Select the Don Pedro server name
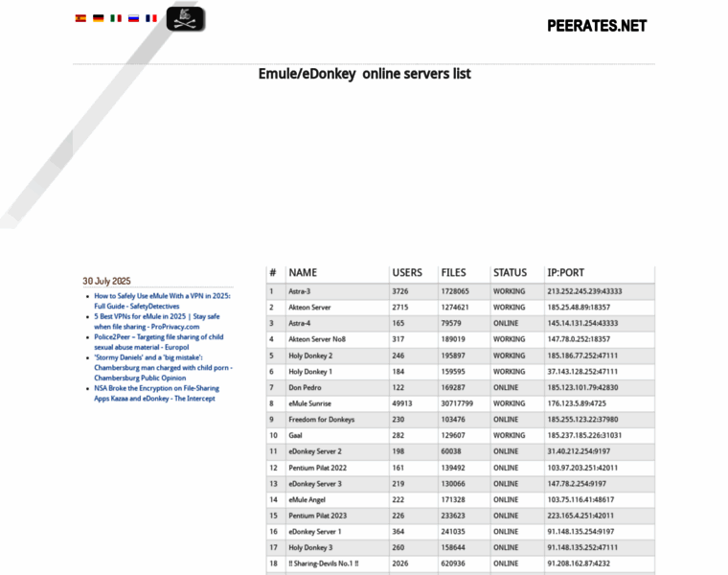Screen dimensions: 728x575 [x=305, y=387]
